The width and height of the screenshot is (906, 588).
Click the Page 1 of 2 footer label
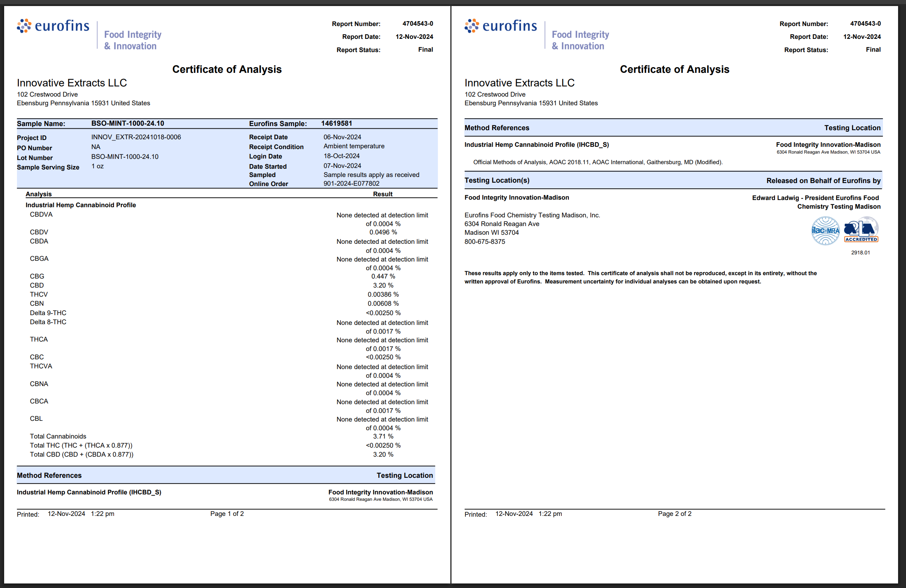pyautogui.click(x=227, y=514)
